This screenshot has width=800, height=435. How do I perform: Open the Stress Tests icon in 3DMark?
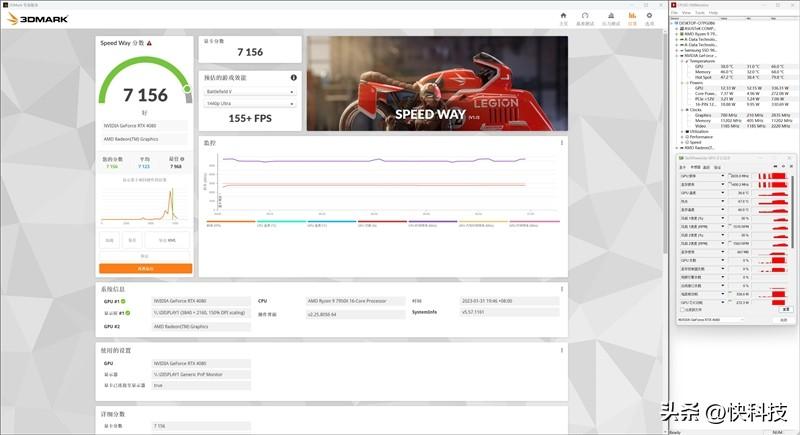[x=611, y=16]
